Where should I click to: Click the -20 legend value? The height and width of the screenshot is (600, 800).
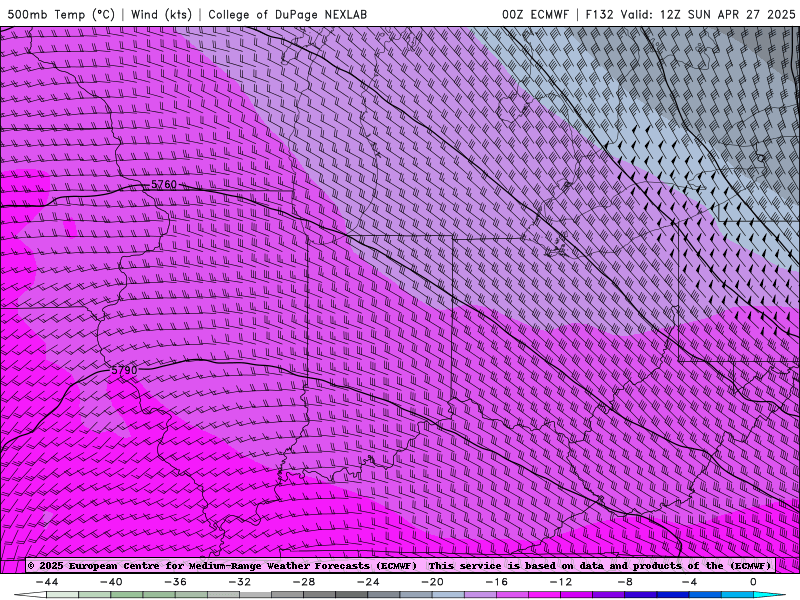(433, 582)
